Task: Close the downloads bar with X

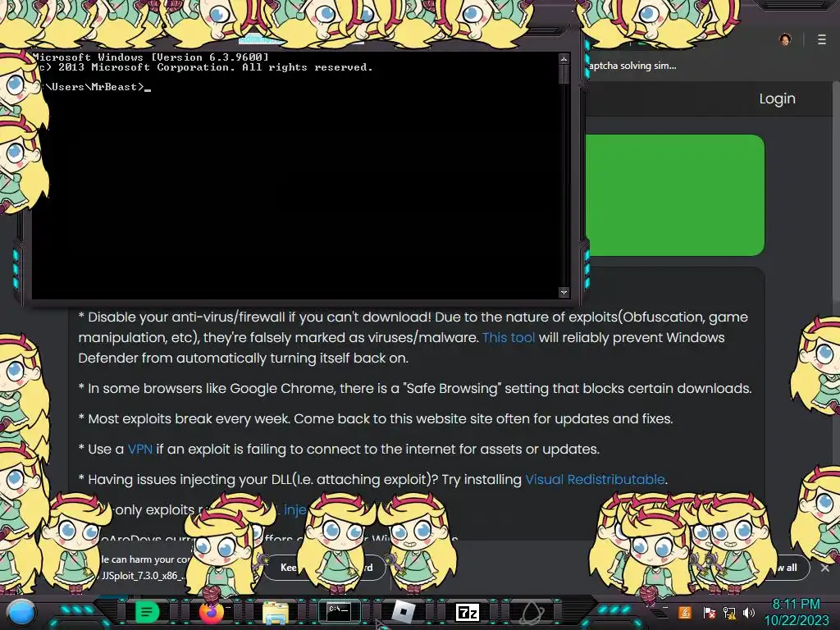Action: [825, 568]
